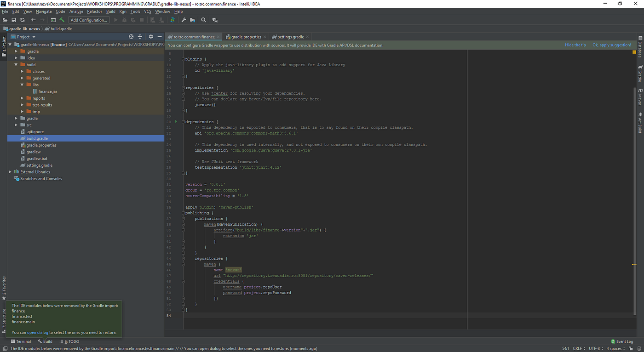Click the Project panel gear settings icon

[x=150, y=37]
